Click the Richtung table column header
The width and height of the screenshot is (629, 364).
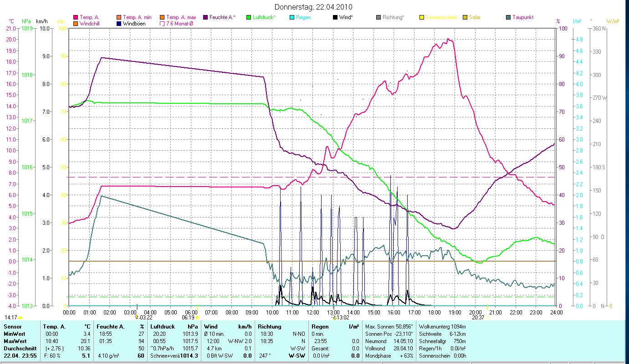click(270, 327)
